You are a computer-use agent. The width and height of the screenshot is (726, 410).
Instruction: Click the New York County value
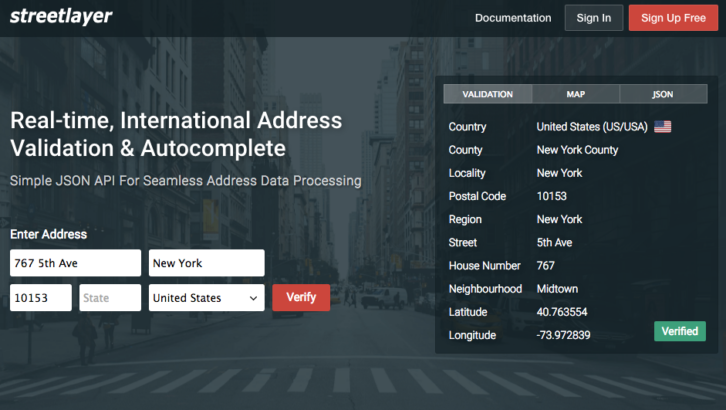tap(577, 150)
